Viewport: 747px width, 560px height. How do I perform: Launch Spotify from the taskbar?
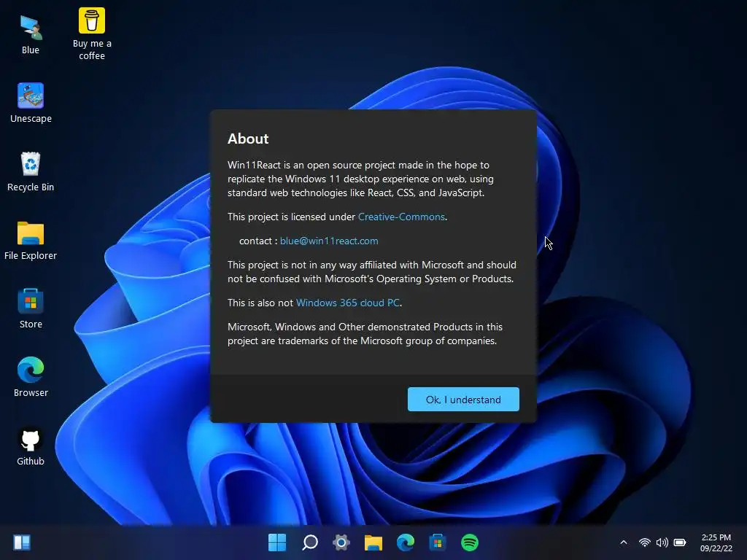coord(469,542)
